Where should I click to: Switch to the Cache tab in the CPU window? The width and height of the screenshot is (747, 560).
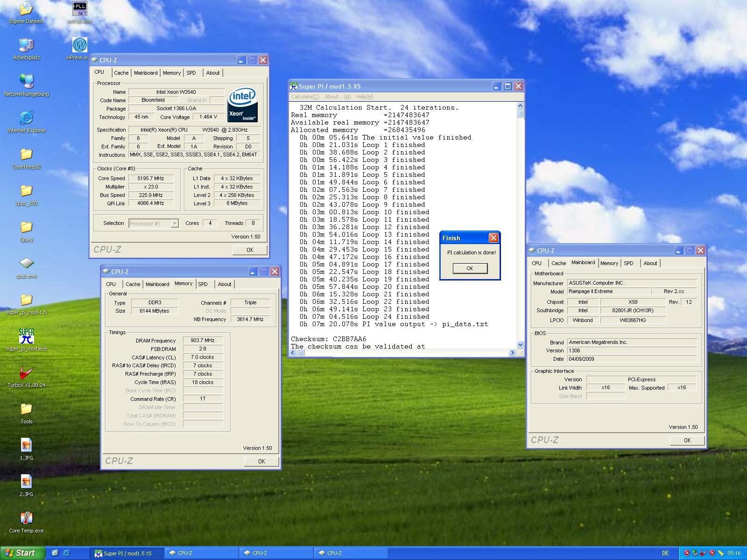[x=121, y=73]
